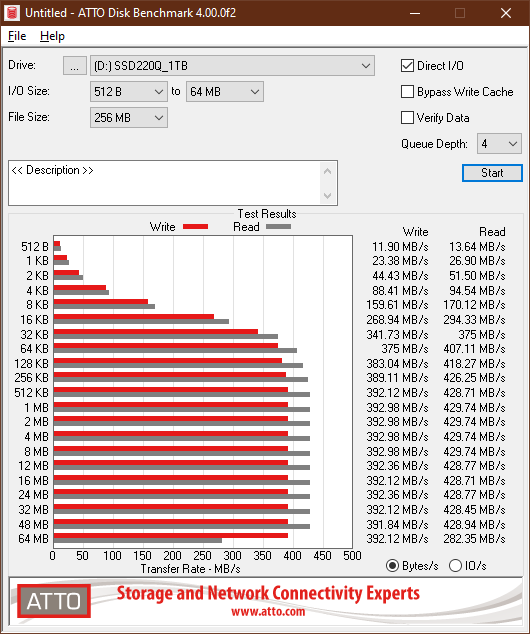
Task: Disable the Direct I/O checkbox
Action: (407, 66)
